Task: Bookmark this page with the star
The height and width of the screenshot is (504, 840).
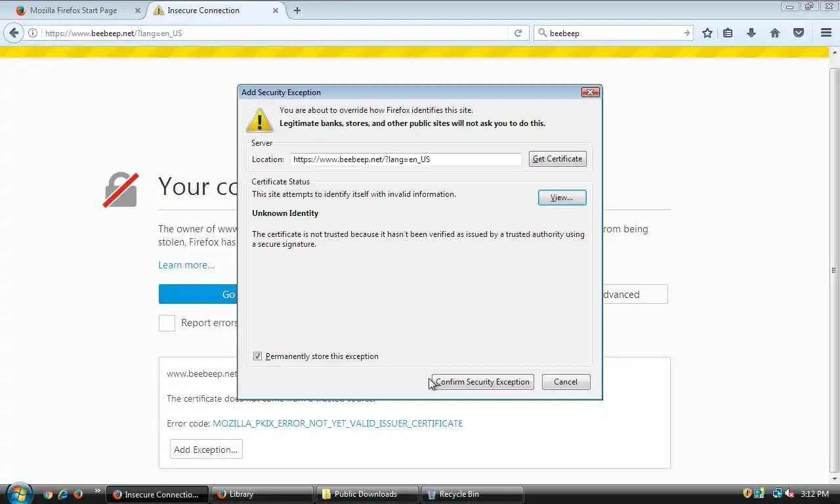Action: tap(707, 33)
